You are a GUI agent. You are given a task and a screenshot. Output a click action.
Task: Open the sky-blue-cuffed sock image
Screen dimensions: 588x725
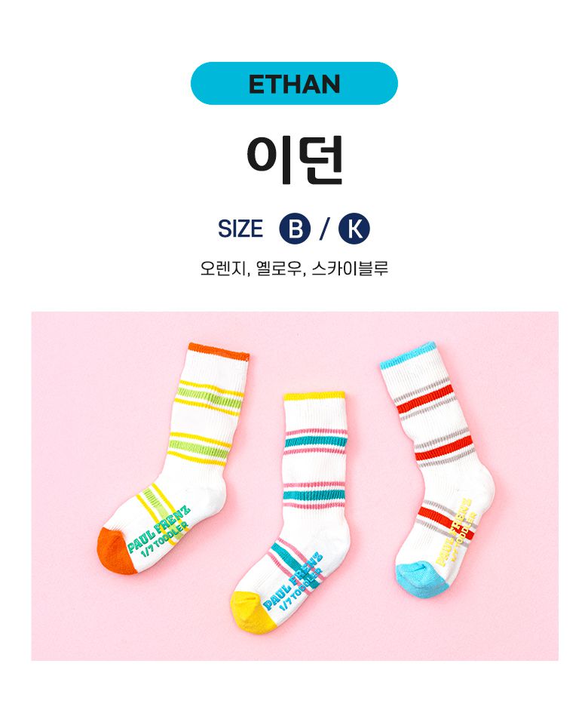(436, 470)
